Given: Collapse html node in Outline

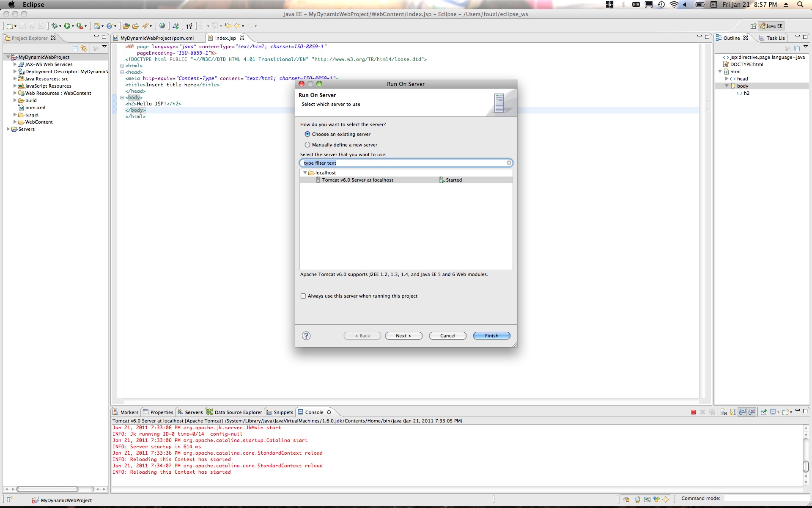Looking at the screenshot, I should 720,72.
